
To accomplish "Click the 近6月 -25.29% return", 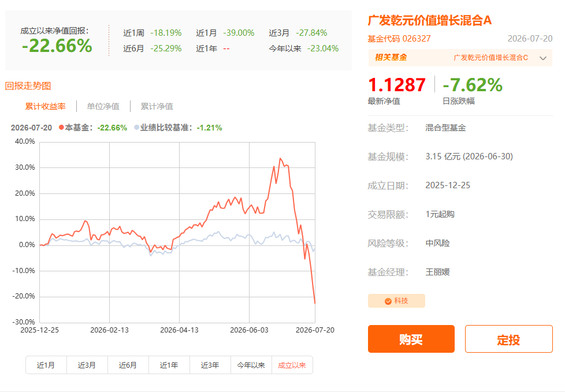I will (153, 48).
